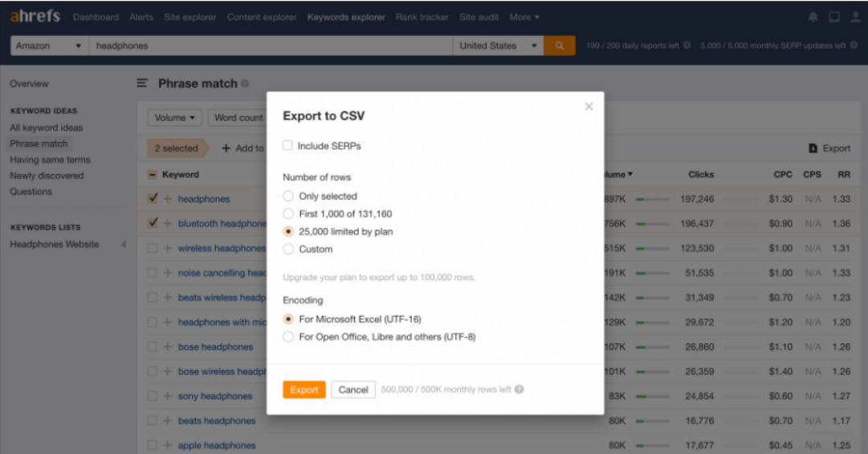This screenshot has width=868, height=454.
Task: Click the minus select-all box in Keyword header
Action: coord(153,175)
